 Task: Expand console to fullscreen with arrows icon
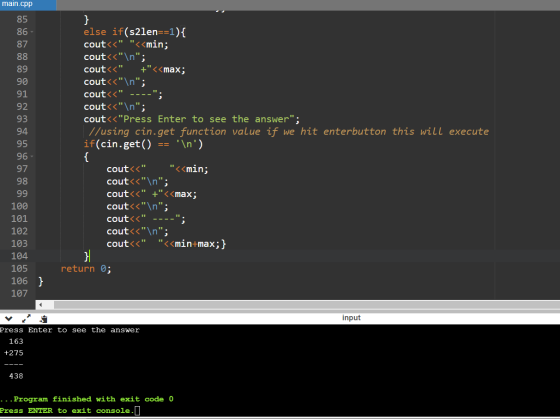[x=26, y=318]
